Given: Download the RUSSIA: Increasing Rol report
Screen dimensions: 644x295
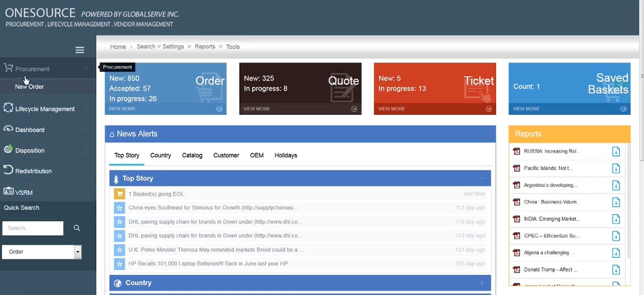Looking at the screenshot, I should pos(616,151).
